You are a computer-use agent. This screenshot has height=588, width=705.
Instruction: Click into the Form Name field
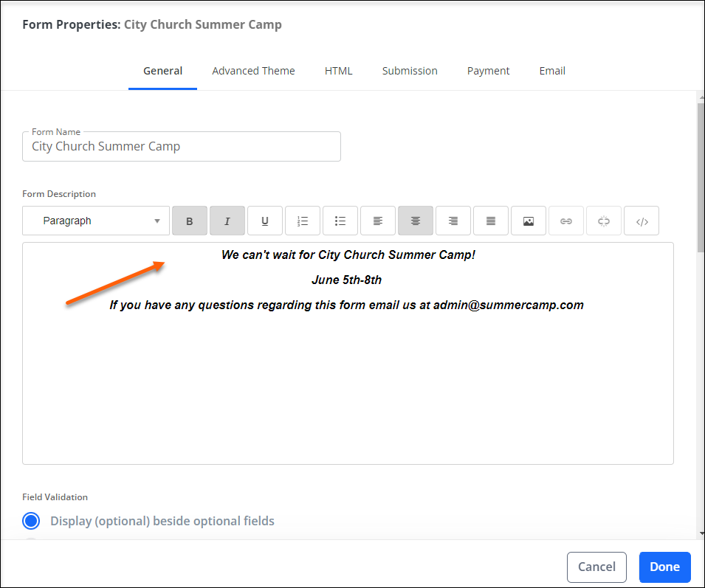point(182,146)
